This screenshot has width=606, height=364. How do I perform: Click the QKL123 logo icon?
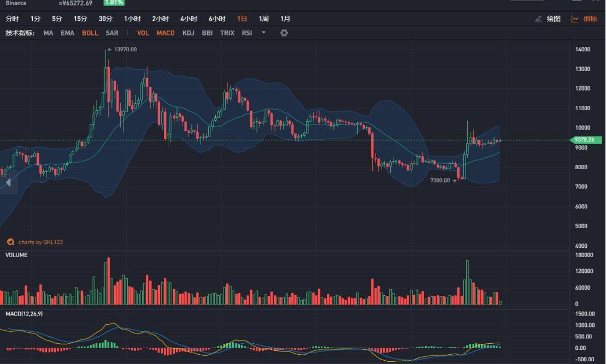click(x=10, y=242)
